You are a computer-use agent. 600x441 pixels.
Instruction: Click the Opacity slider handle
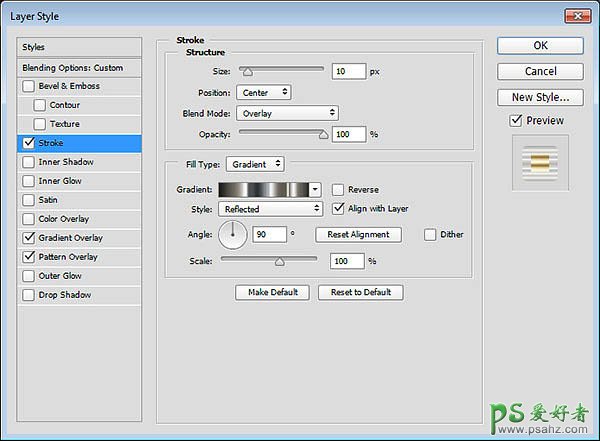point(322,134)
